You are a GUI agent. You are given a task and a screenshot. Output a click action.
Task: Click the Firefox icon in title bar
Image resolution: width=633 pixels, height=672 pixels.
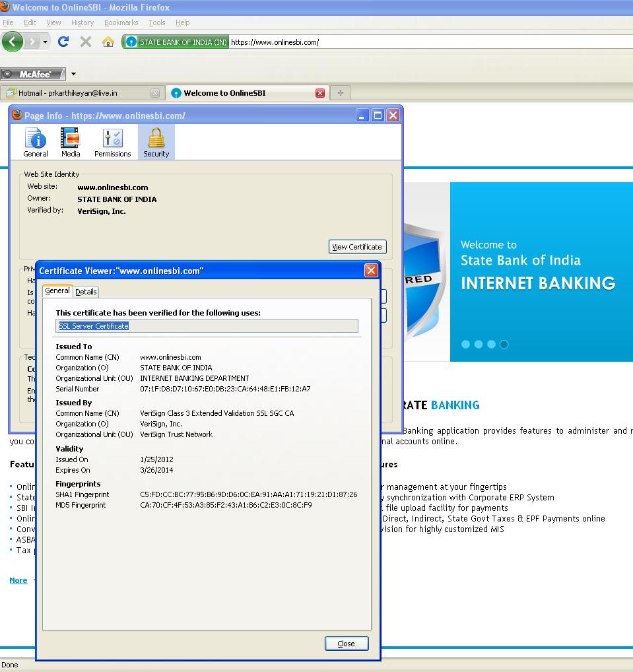(5, 7)
